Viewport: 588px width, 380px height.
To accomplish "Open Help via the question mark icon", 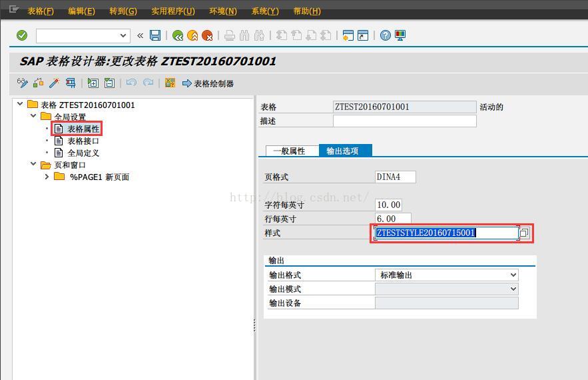I will coord(385,36).
